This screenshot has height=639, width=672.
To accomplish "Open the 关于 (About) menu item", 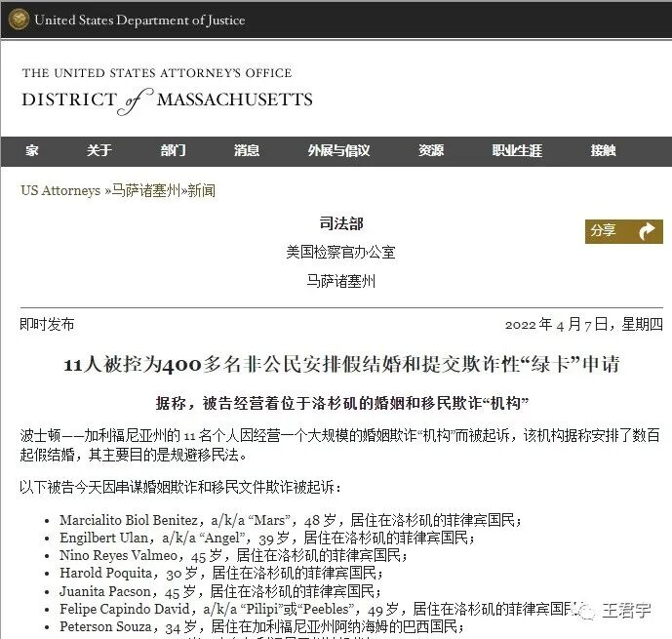I will (x=99, y=150).
